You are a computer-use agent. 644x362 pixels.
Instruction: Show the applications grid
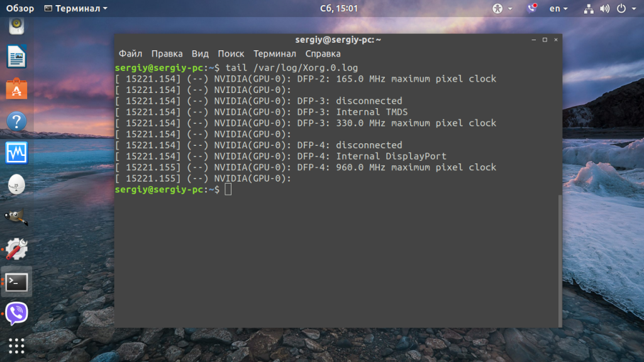pyautogui.click(x=16, y=346)
